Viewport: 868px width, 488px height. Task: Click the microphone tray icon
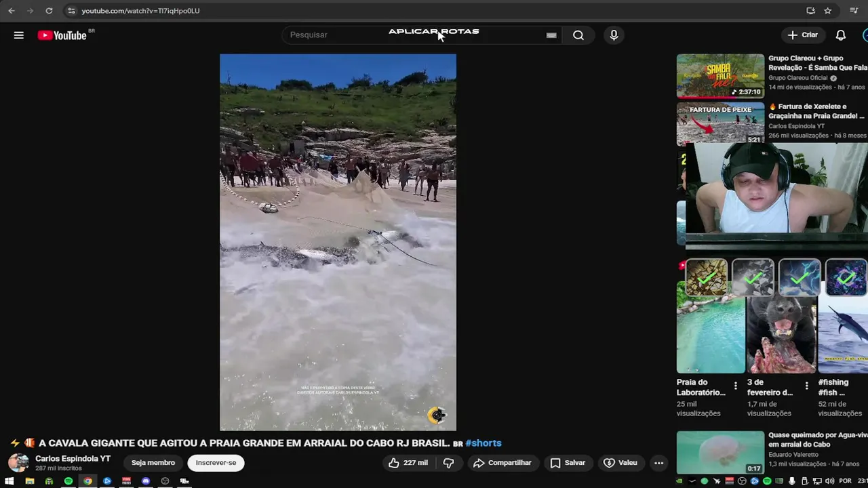(792, 481)
